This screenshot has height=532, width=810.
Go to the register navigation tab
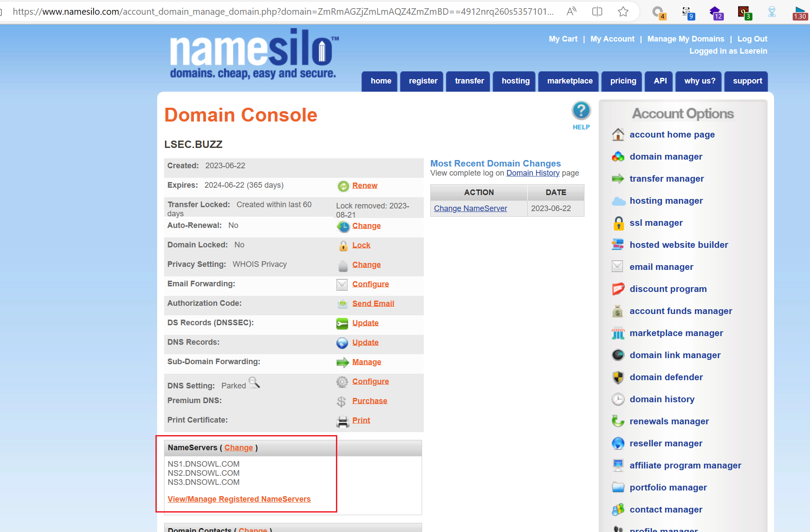[x=423, y=81]
